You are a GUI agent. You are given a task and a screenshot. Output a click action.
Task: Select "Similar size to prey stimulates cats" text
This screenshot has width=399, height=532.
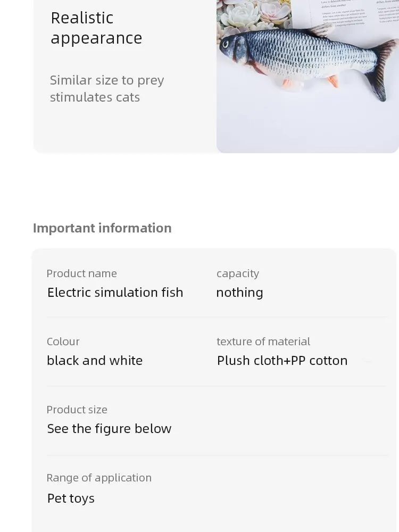106,89
